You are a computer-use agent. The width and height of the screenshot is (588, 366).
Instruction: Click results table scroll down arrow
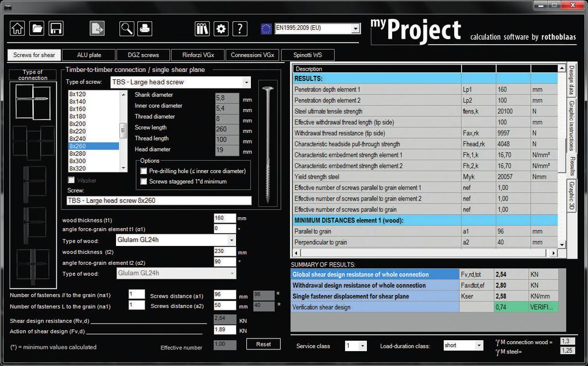[x=562, y=245]
